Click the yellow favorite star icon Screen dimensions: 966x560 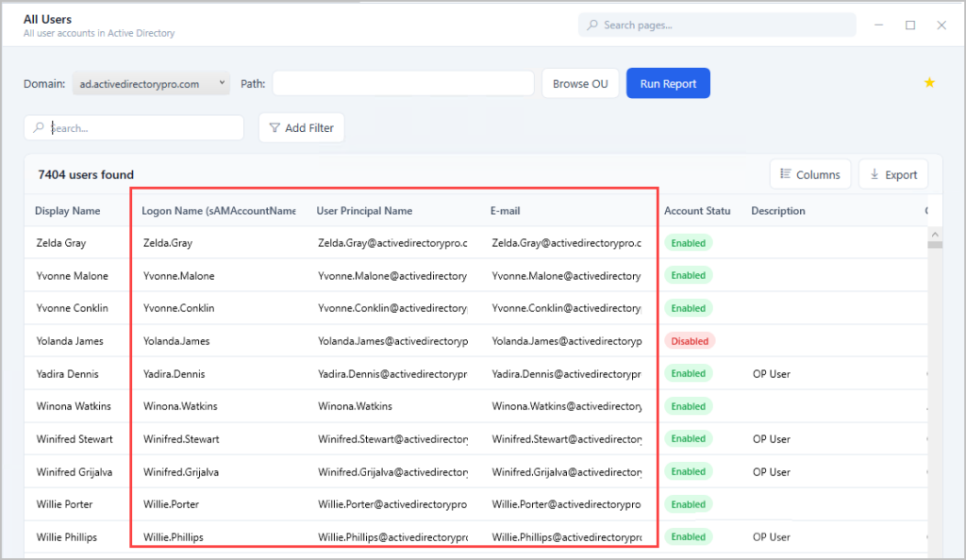click(929, 82)
